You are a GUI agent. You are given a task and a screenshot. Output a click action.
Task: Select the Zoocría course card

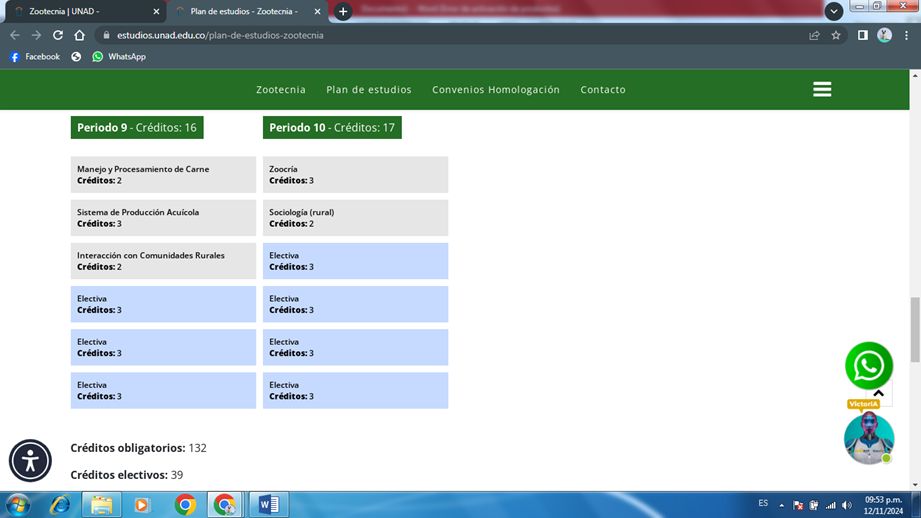tap(355, 175)
